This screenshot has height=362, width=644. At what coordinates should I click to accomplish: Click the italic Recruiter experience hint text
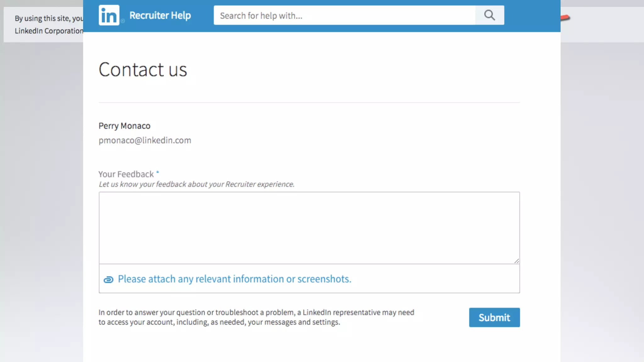[197, 184]
